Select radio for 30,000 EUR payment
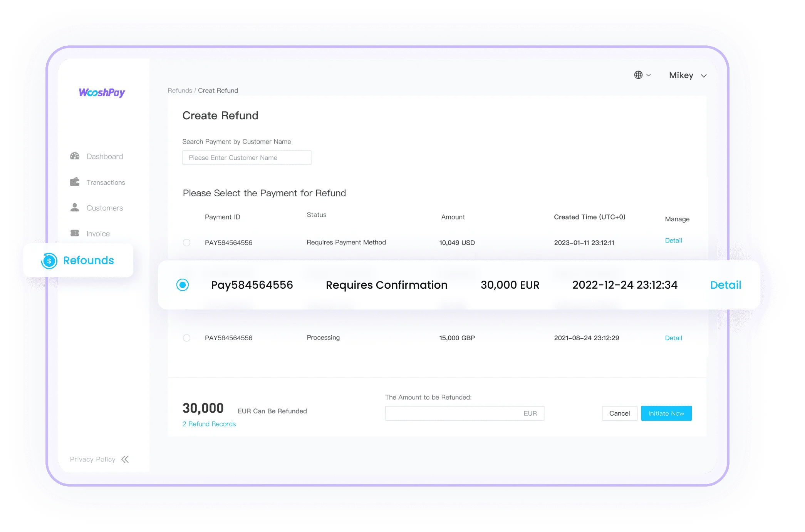Image resolution: width=805 pixels, height=532 pixels. pos(183,285)
